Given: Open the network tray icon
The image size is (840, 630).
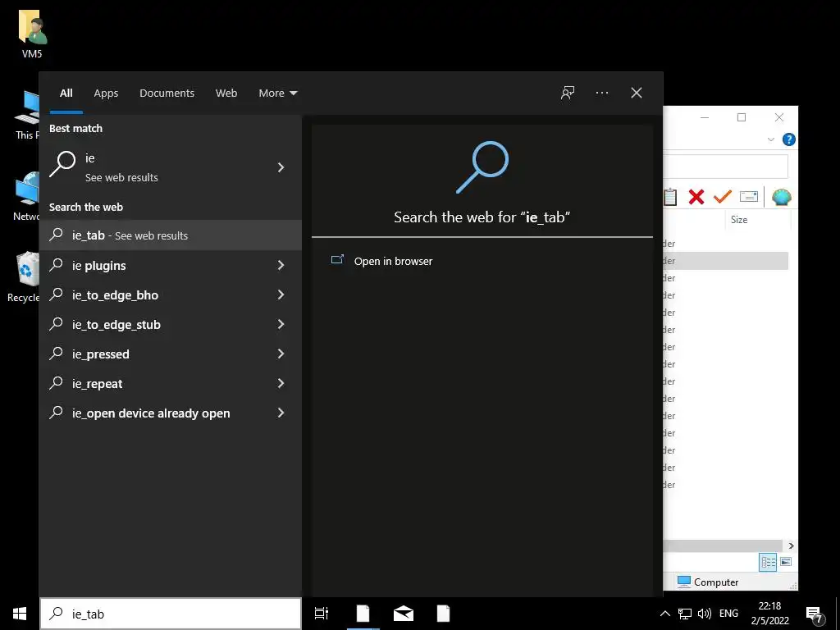Looking at the screenshot, I should pos(685,614).
